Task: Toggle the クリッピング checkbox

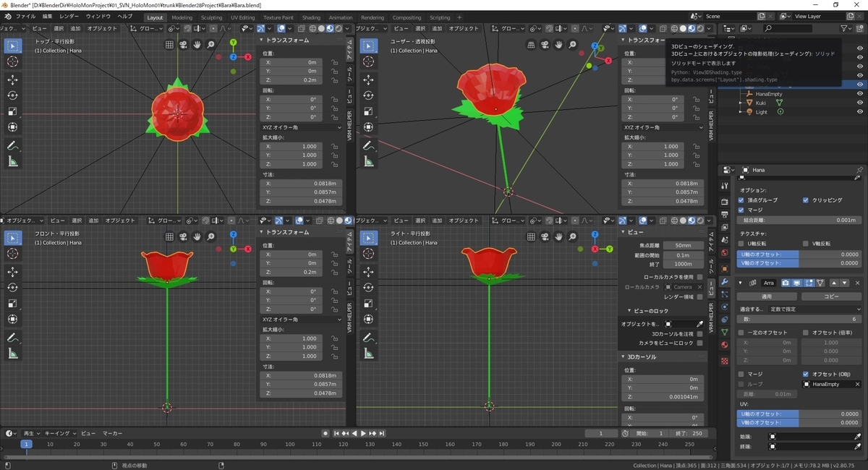Action: point(806,200)
